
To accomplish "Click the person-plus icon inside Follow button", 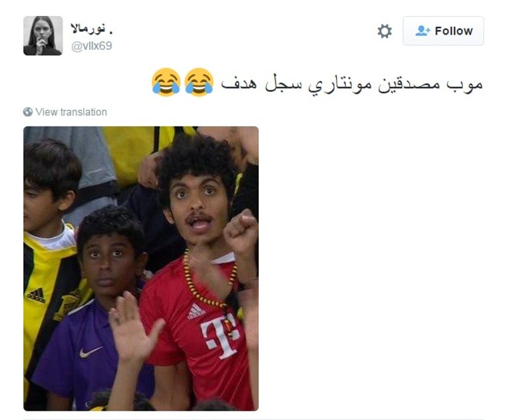I will point(423,31).
